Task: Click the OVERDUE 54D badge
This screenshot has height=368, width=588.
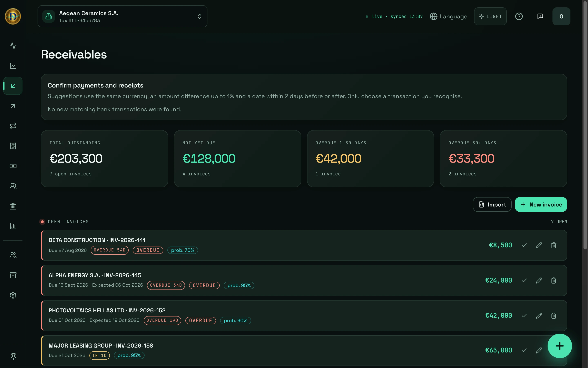Action: (x=110, y=250)
